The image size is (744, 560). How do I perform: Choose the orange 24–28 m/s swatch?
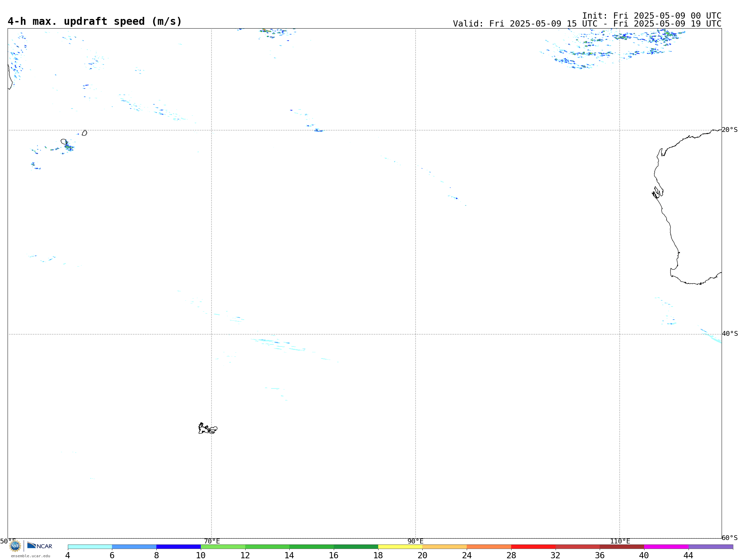click(489, 547)
